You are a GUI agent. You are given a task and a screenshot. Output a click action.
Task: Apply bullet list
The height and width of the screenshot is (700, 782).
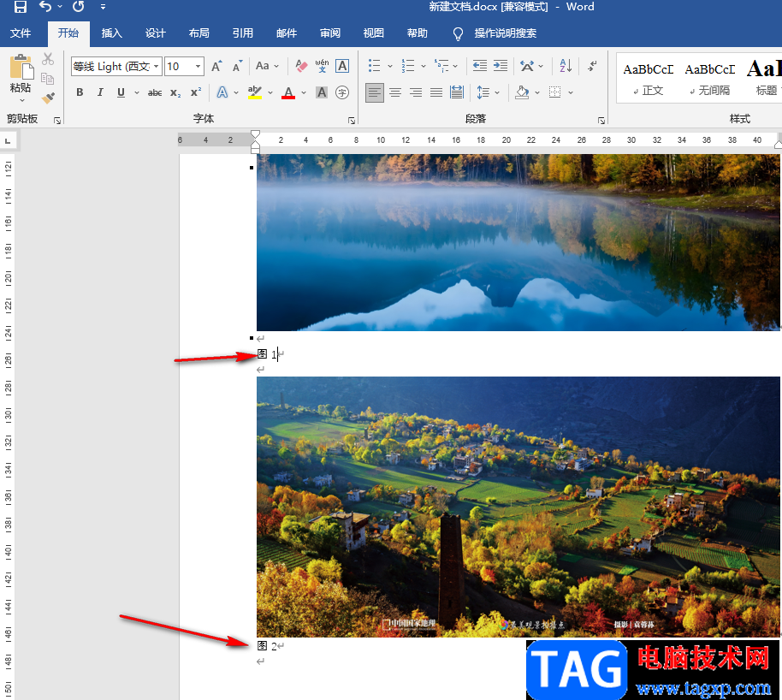[374, 66]
